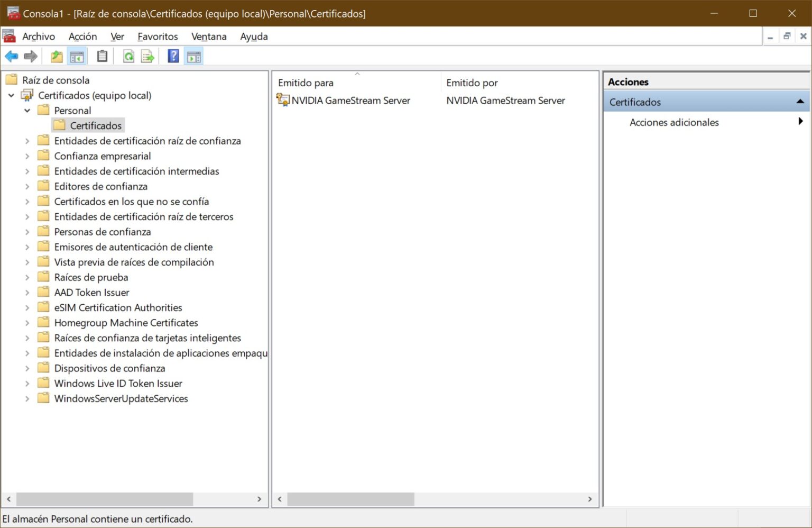
Task: Open the Acción menu
Action: (x=82, y=37)
